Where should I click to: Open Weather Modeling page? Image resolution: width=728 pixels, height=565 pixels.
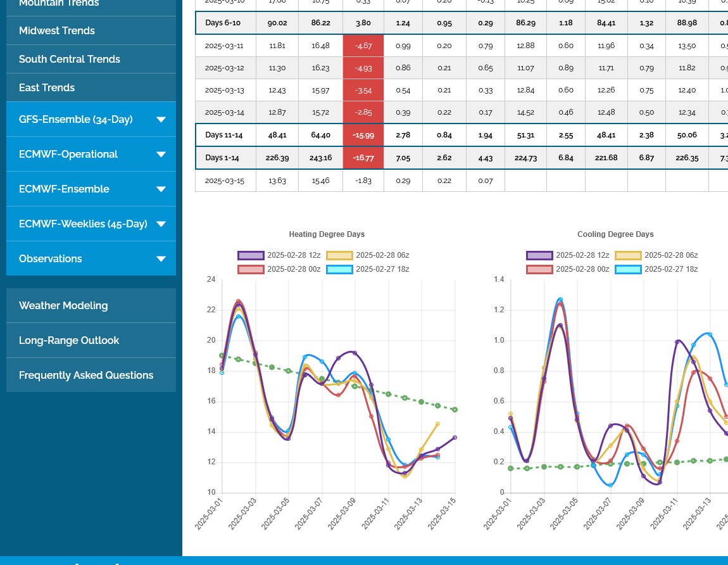(63, 305)
